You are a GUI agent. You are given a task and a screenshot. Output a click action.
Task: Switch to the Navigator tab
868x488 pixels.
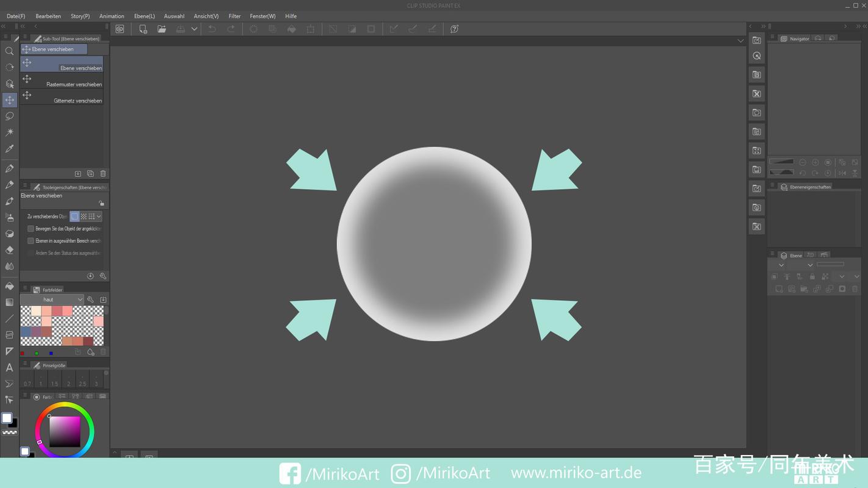tap(795, 38)
